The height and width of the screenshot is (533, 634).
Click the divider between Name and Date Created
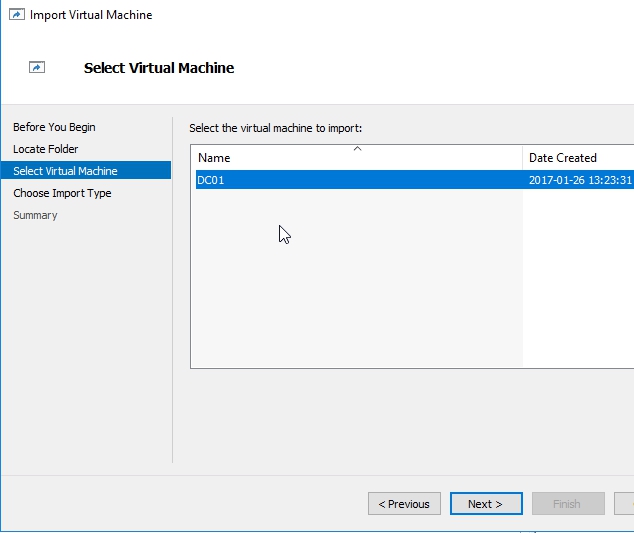523,158
